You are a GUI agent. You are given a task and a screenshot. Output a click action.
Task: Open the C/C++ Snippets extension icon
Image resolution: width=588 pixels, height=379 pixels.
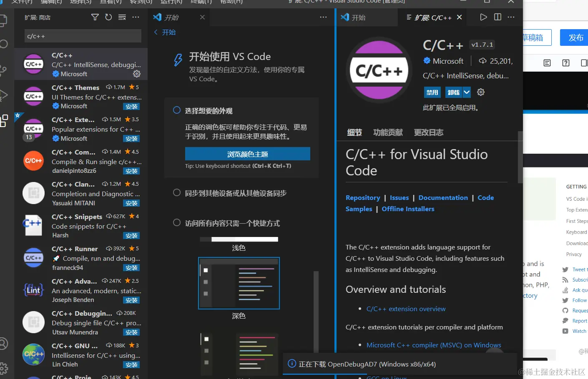point(33,225)
